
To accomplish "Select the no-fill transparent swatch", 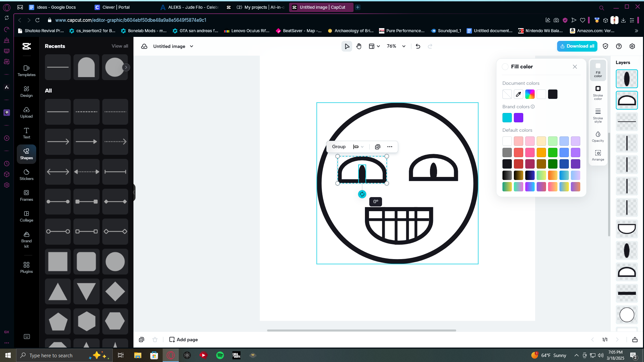I will (507, 94).
